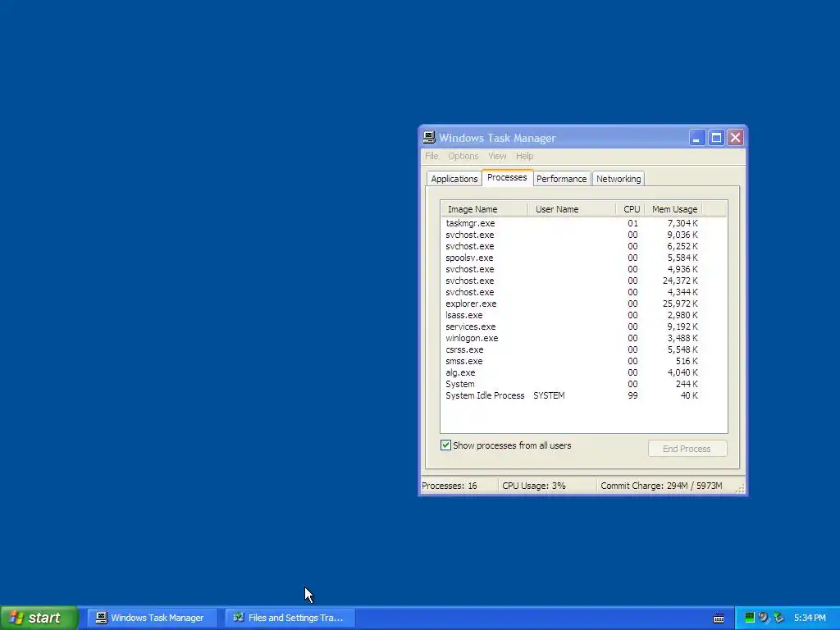Select the services.exe process
The width and height of the screenshot is (840, 630).
point(572,326)
